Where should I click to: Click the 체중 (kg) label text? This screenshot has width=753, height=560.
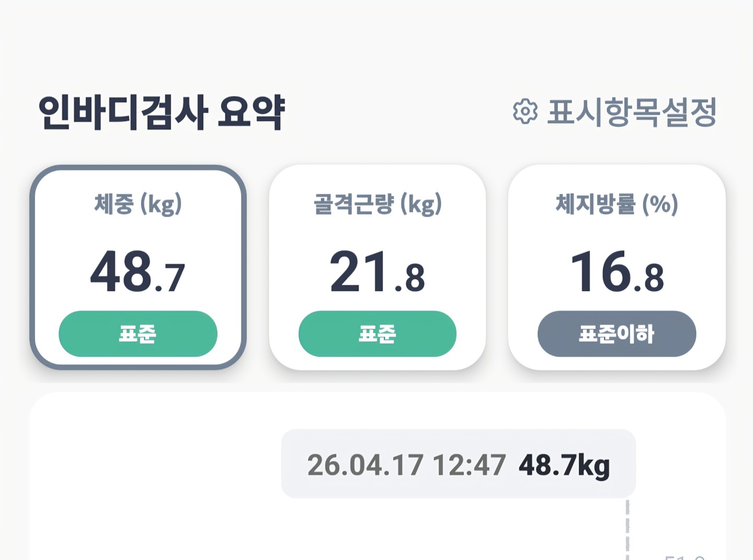(138, 204)
